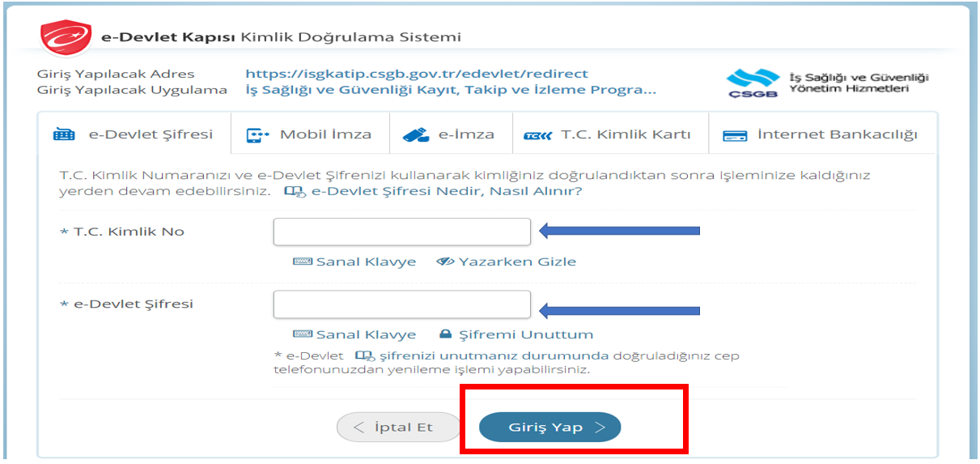
Task: Open Sanal Klavye under e-Devlet Şifresi
Action: 354,334
